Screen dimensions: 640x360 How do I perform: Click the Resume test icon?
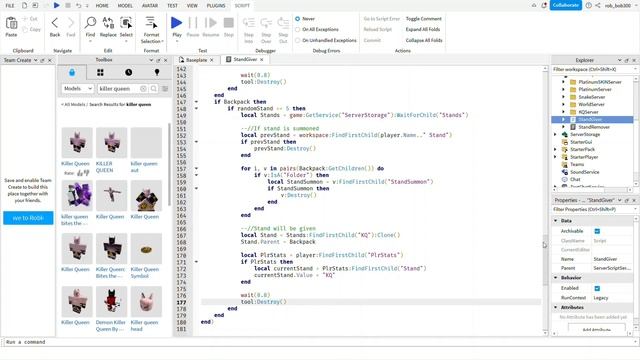211,23
